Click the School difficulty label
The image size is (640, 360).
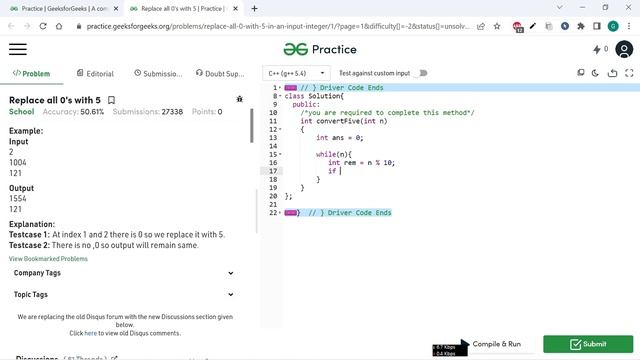[x=22, y=112]
